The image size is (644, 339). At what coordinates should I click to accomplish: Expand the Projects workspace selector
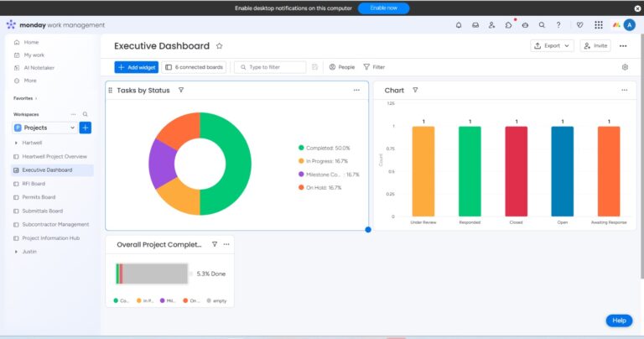[x=45, y=128]
